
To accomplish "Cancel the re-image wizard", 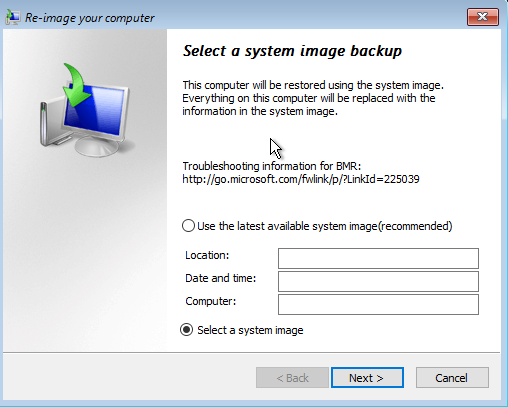I will point(452,378).
